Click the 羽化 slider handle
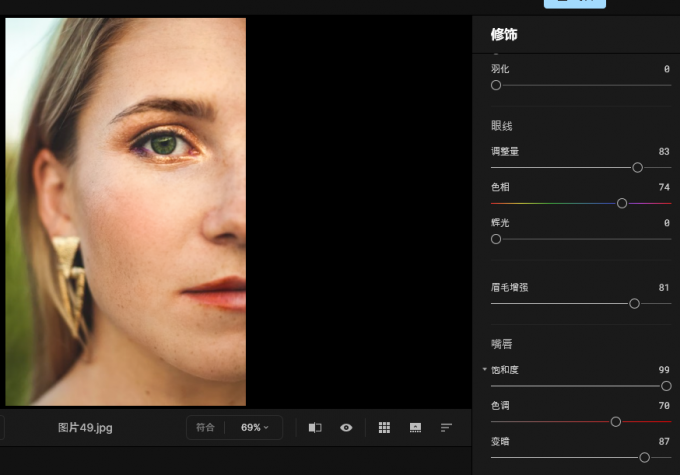The width and height of the screenshot is (680, 475). pyautogui.click(x=496, y=85)
